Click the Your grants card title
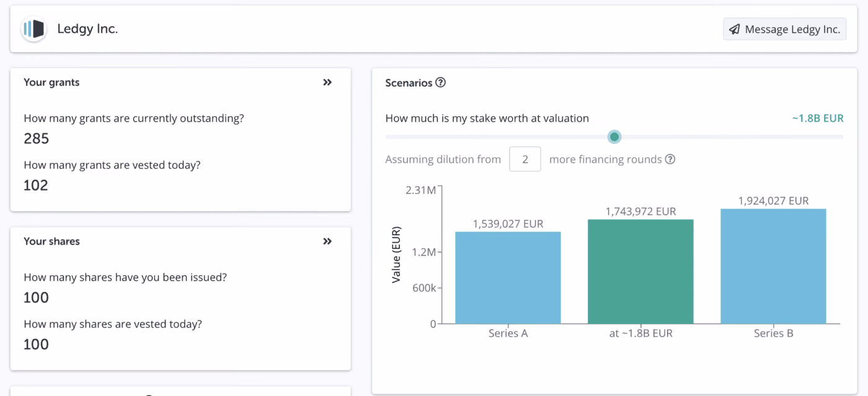Image resolution: width=868 pixels, height=396 pixels. coord(51,82)
